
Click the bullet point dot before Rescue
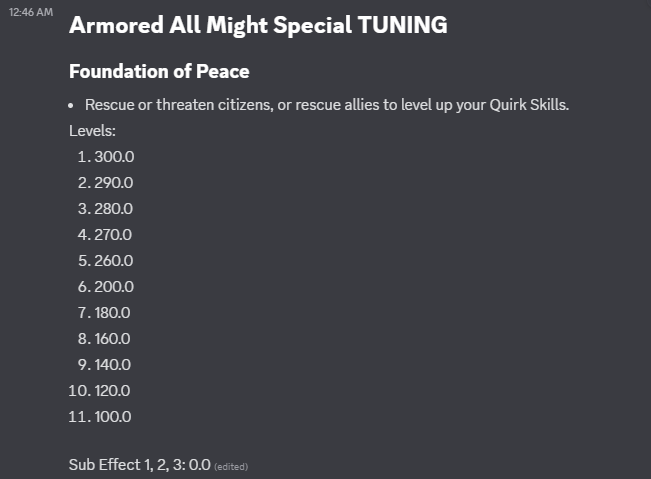click(x=71, y=106)
